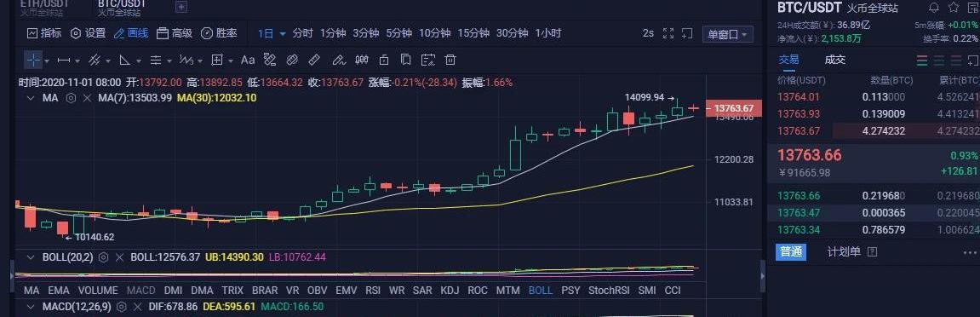Show only sell orders in order book
Viewport: 980px width, 317px height.
pyautogui.click(x=957, y=61)
